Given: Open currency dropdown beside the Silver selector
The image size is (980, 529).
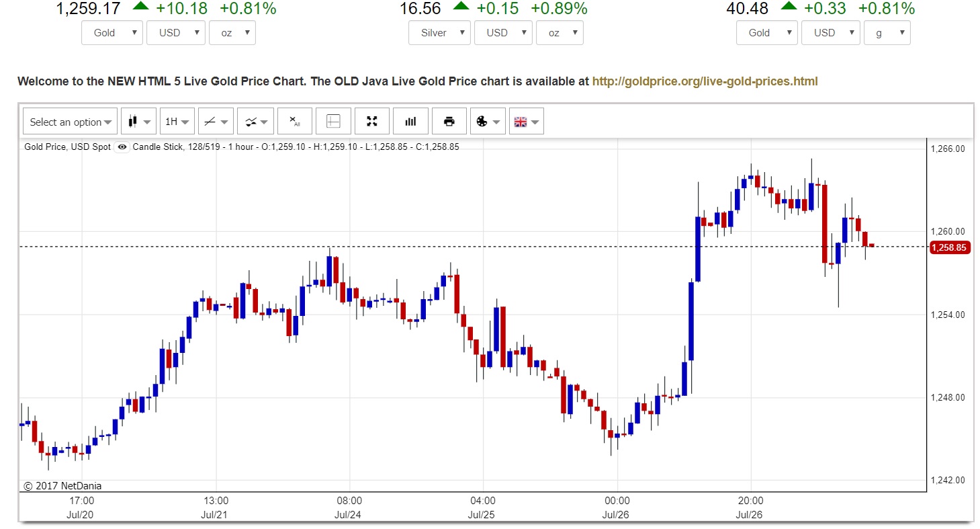Looking at the screenshot, I should click(503, 32).
